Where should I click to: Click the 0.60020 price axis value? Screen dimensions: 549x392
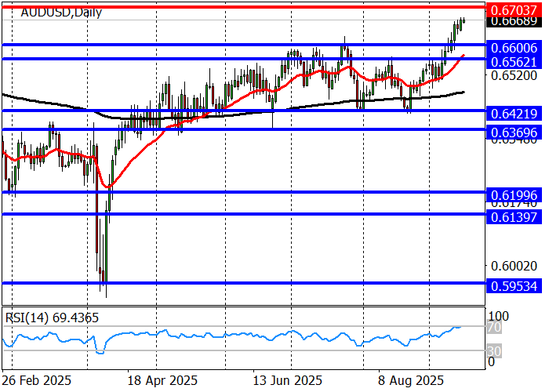point(514,266)
